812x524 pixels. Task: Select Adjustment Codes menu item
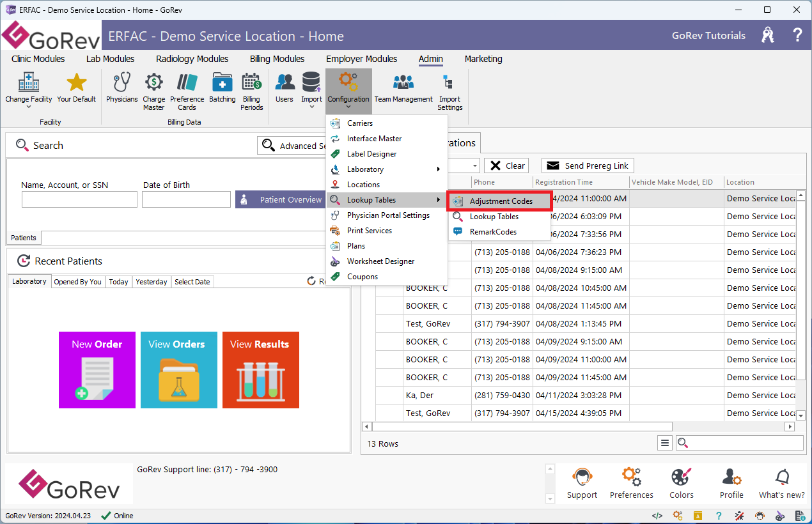tap(500, 201)
